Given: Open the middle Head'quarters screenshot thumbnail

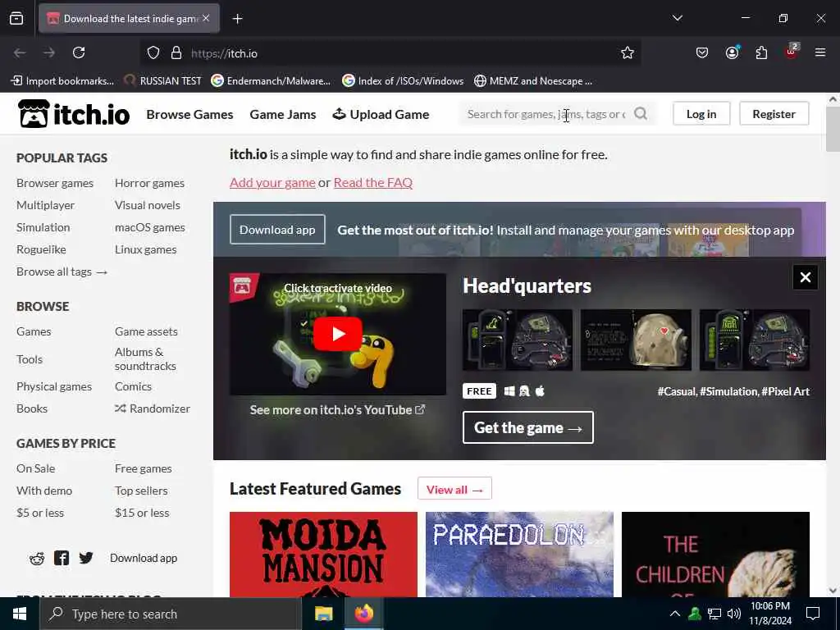Looking at the screenshot, I should point(636,340).
